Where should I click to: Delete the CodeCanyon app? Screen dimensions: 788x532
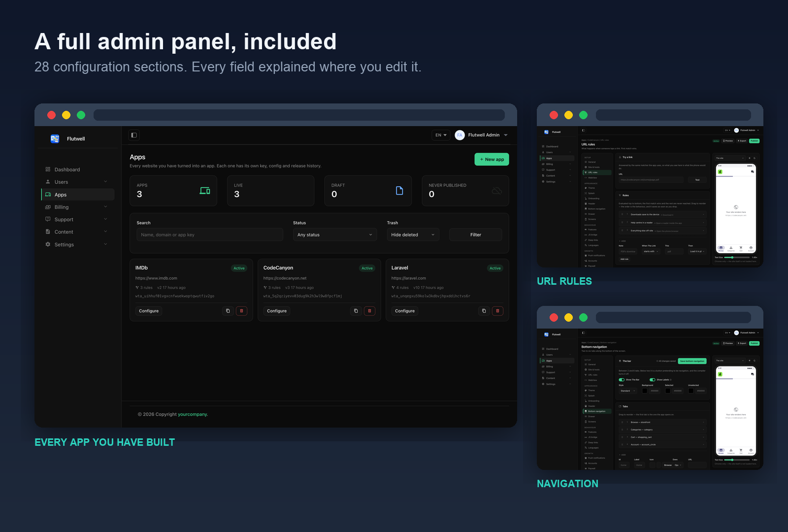click(369, 311)
